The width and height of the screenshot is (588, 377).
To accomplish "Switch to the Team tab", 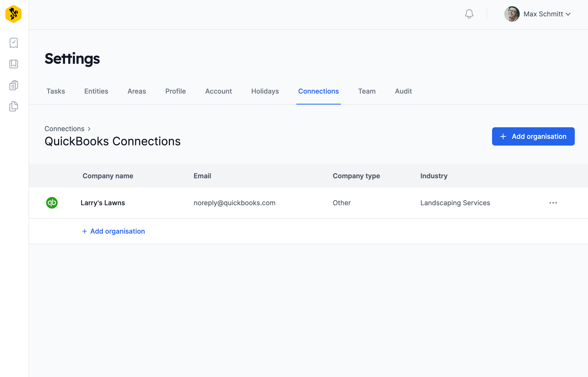I will point(367,91).
